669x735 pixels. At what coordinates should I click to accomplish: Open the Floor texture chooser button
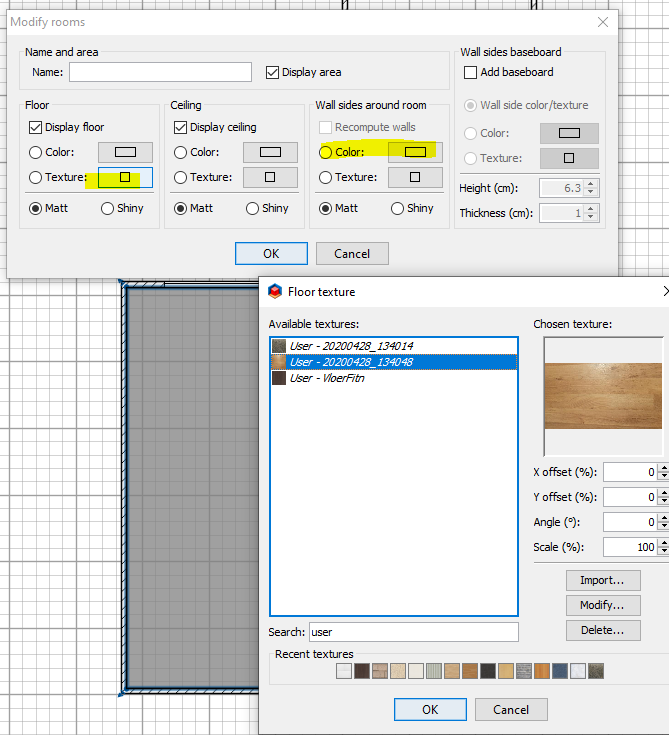pos(125,177)
